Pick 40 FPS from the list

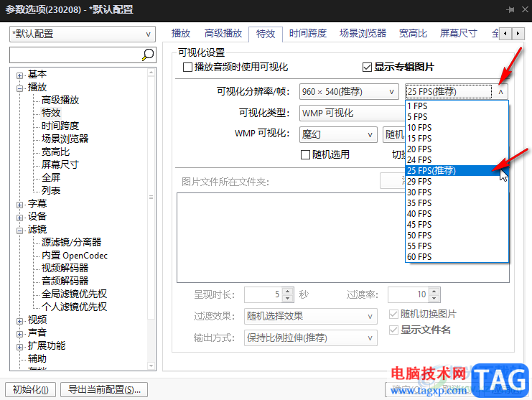click(x=457, y=214)
